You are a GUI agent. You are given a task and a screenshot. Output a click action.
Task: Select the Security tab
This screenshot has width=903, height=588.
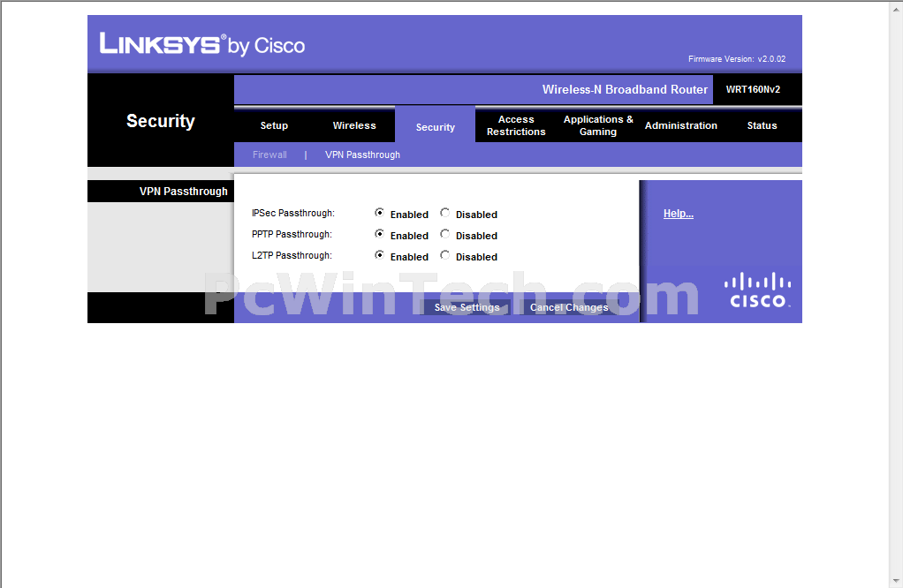(x=436, y=126)
